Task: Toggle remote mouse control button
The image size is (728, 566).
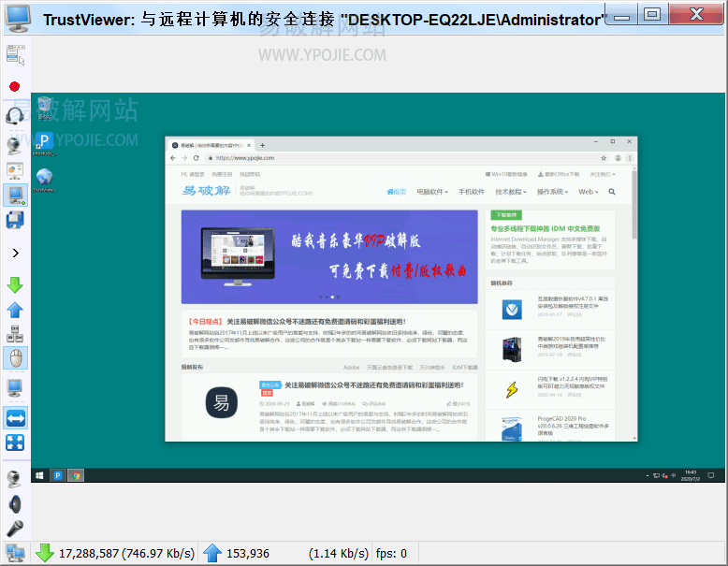Action: click(15, 358)
